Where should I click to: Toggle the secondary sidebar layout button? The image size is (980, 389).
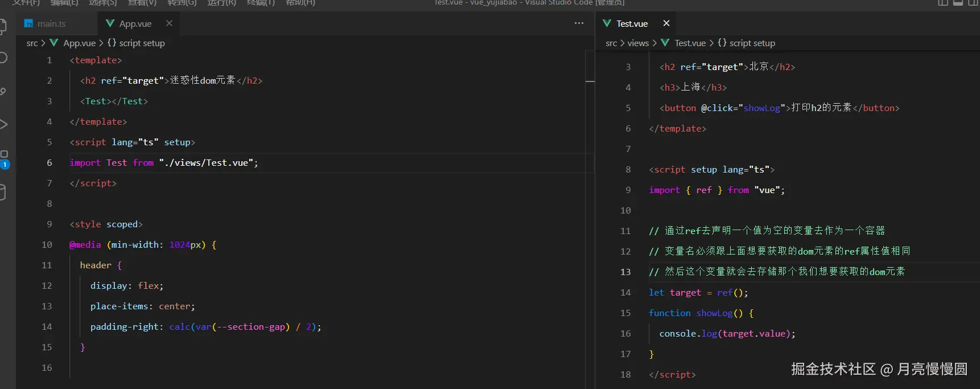tap(973, 3)
